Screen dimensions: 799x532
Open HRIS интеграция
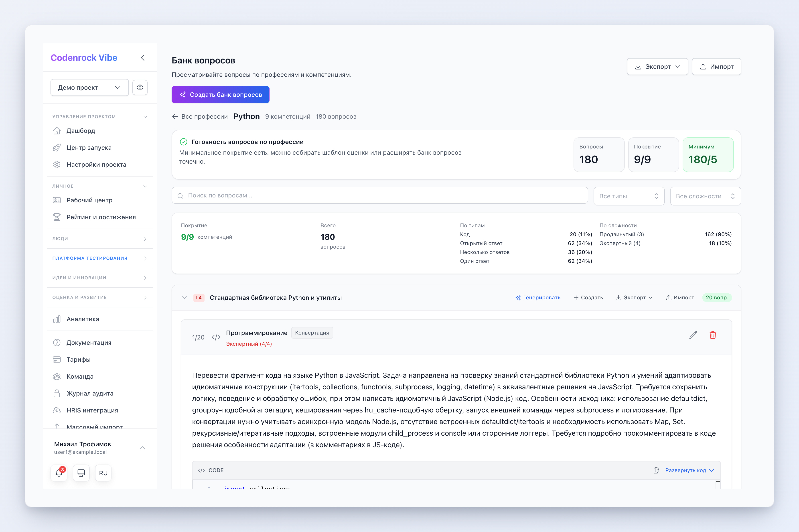92,410
